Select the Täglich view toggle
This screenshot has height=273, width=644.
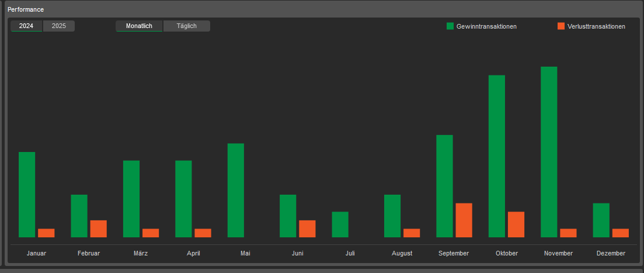(x=187, y=26)
